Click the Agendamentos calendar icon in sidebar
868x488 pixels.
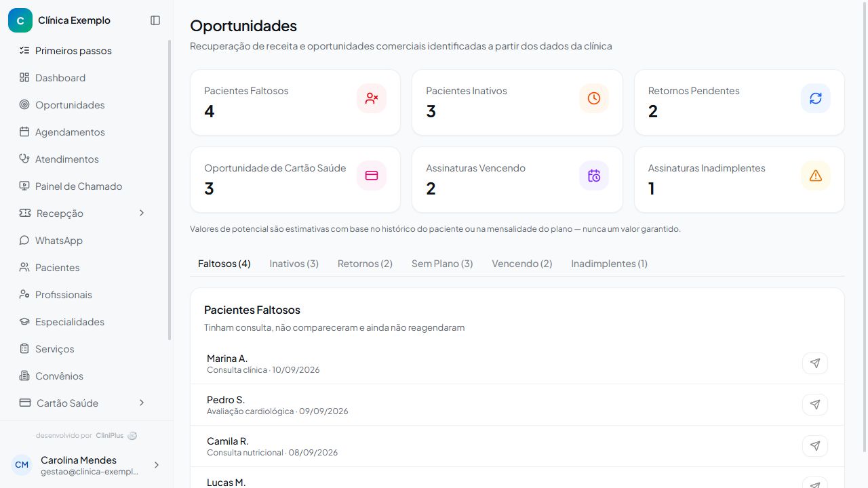pos(24,132)
